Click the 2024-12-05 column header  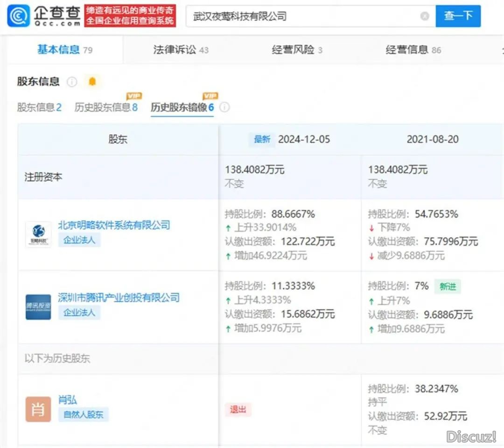point(304,139)
